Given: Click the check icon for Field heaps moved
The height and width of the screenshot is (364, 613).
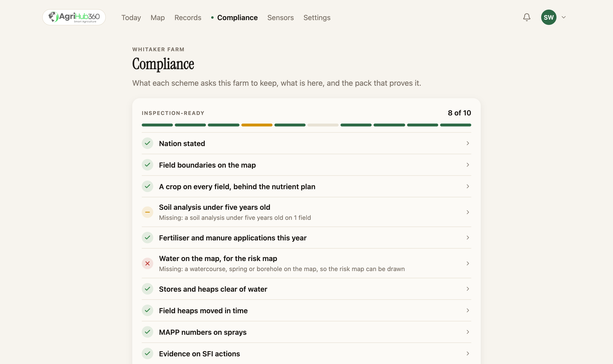Looking at the screenshot, I should [147, 311].
